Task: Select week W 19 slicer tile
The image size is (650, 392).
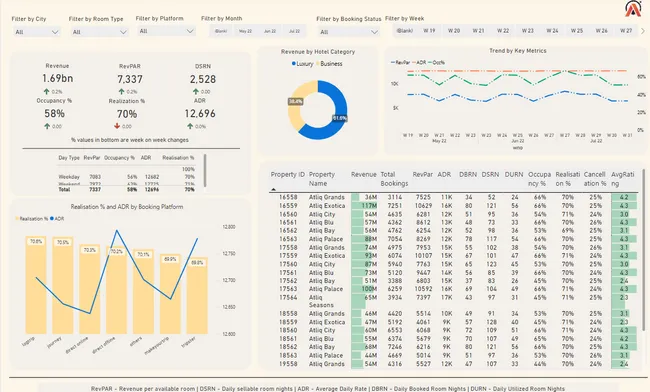Action: click(429, 31)
